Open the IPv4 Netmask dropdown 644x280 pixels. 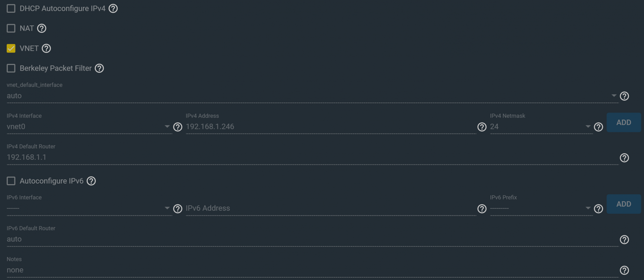541,127
